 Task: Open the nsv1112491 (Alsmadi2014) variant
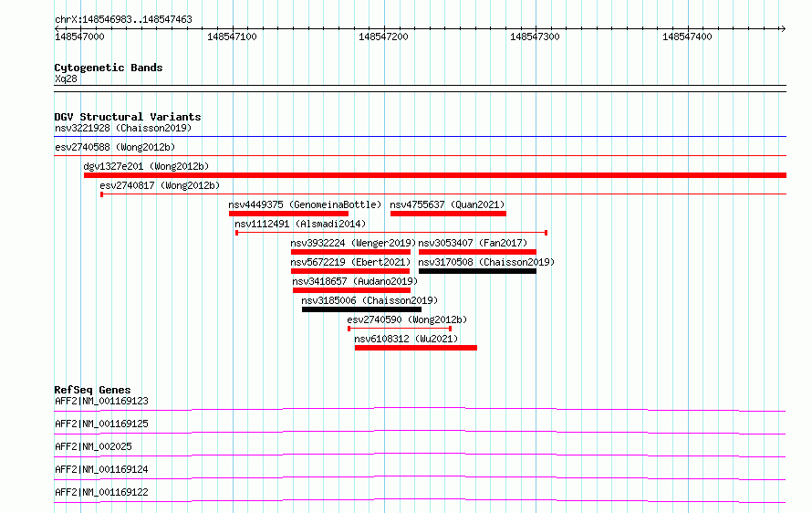[300, 224]
